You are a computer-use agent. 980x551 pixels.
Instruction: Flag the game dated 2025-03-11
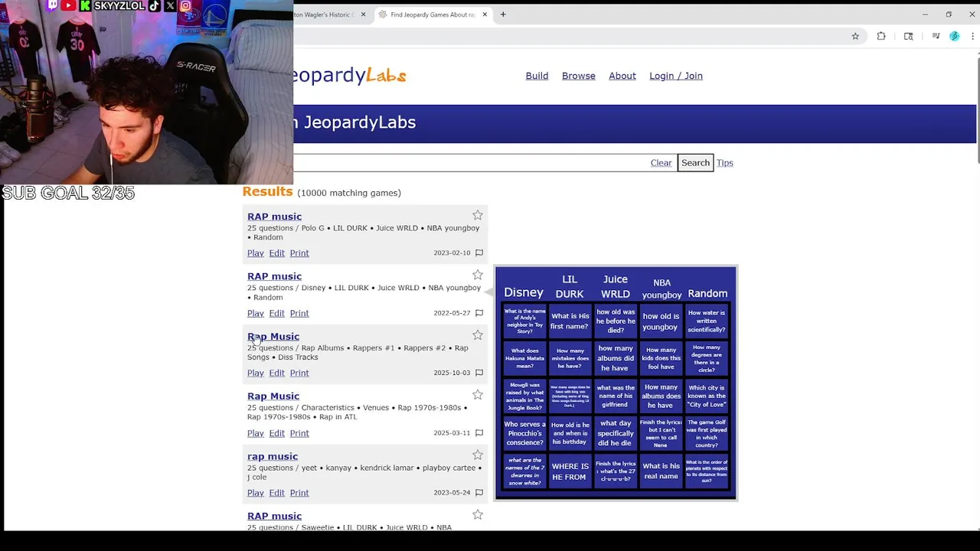coord(479,433)
